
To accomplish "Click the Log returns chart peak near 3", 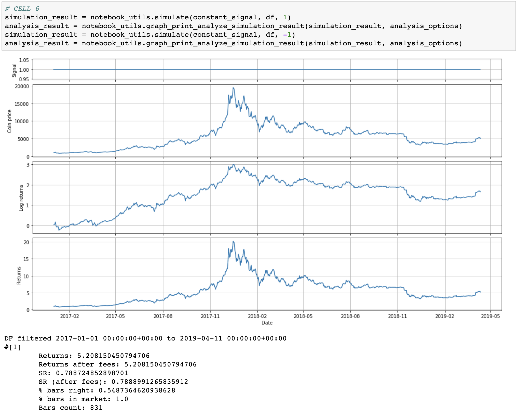I will click(234, 165).
